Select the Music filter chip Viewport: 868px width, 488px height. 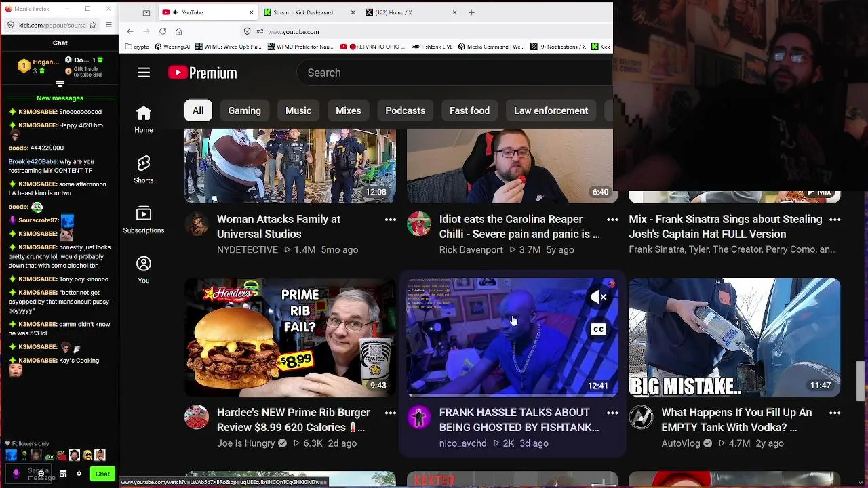[x=298, y=110]
